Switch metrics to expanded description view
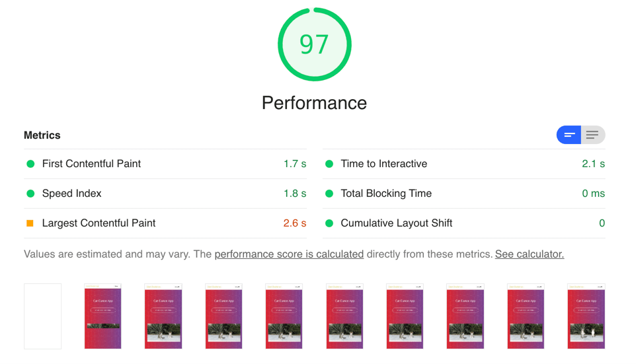Viewport: 636px width, 364px height. coord(593,135)
